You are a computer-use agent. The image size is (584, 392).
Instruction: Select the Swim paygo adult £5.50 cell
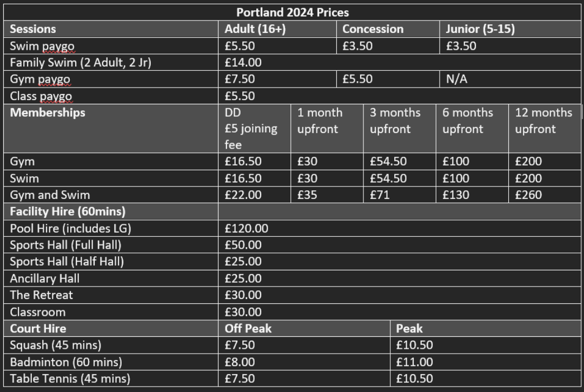pyautogui.click(x=277, y=46)
